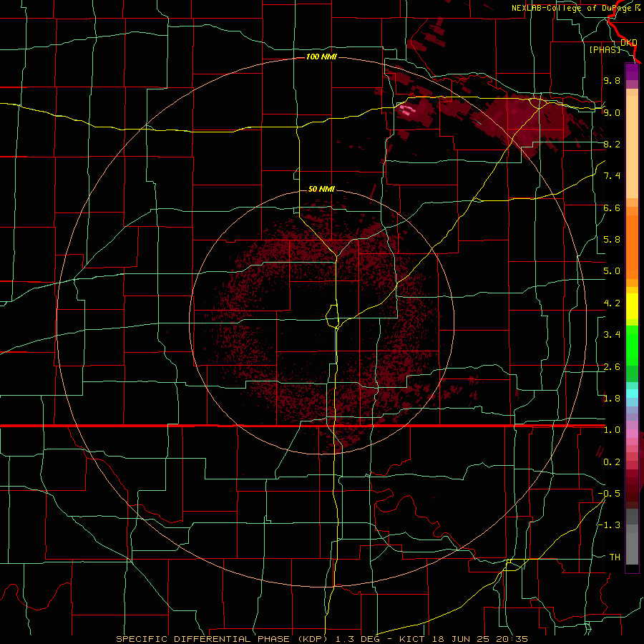Click the -1.3 value on the color scale
Image resolution: width=644 pixels, height=644 pixels.
(x=609, y=525)
